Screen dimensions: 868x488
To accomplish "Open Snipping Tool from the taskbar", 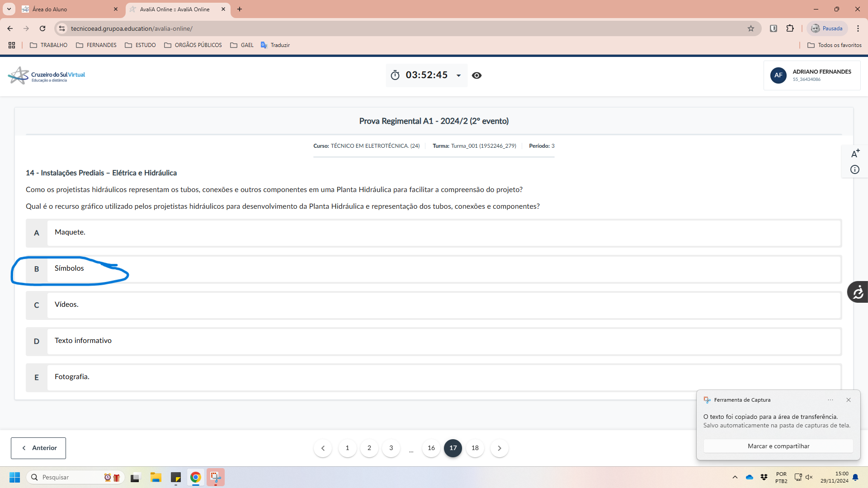I will coord(216,477).
